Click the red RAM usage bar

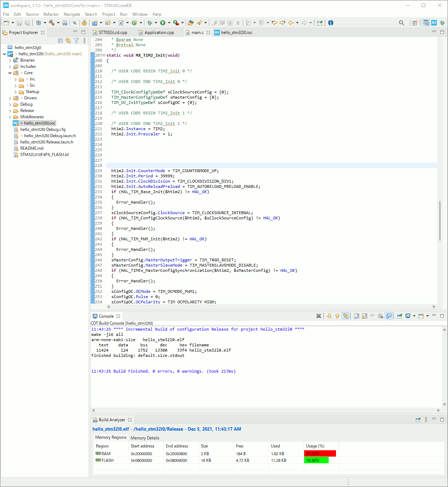pyautogui.click(x=320, y=454)
